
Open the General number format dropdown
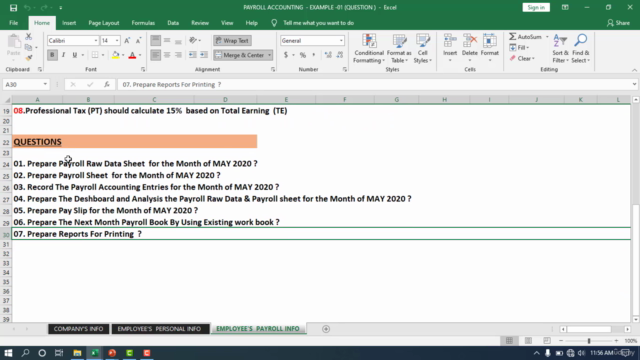(x=341, y=40)
